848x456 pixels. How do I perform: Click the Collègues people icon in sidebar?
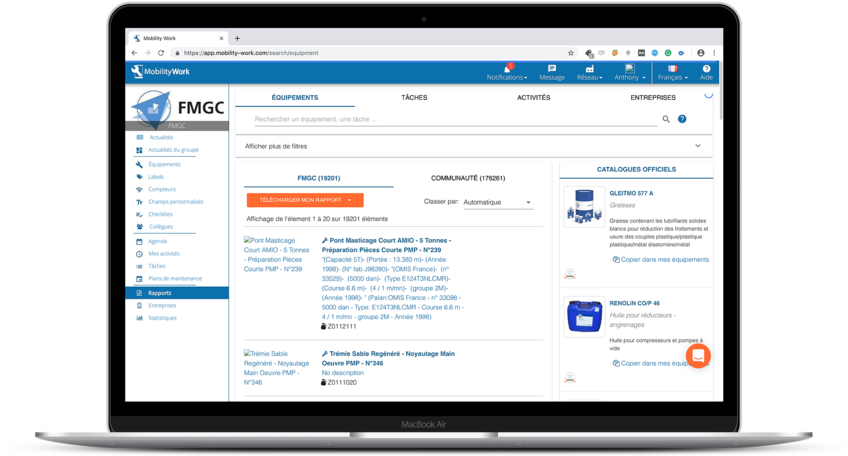(139, 227)
